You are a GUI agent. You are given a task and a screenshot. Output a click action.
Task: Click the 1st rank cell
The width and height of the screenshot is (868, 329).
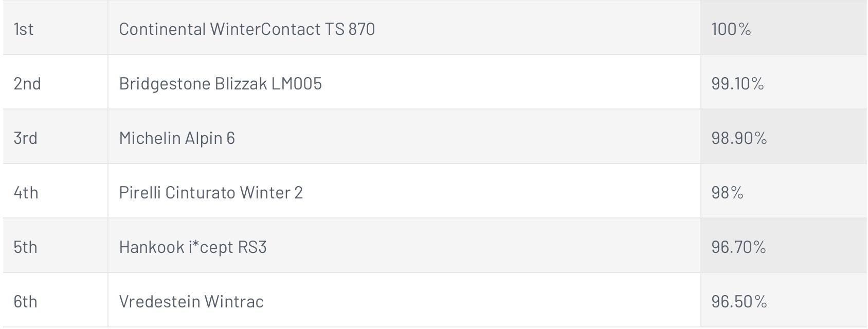tap(56, 28)
